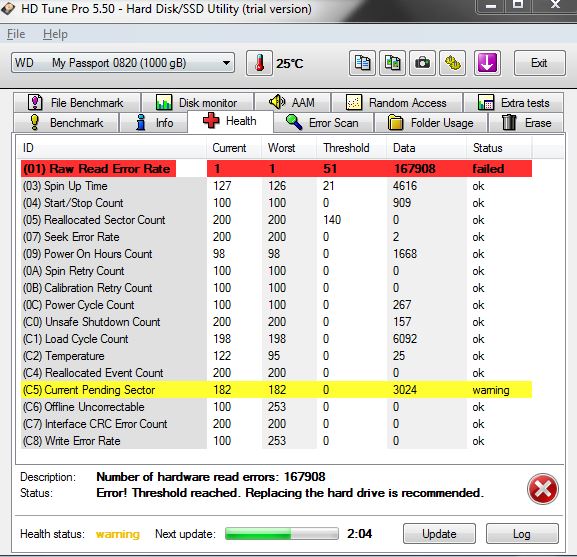Select the Current Pending Sector row
This screenshot has width=577, height=557.
point(276,390)
